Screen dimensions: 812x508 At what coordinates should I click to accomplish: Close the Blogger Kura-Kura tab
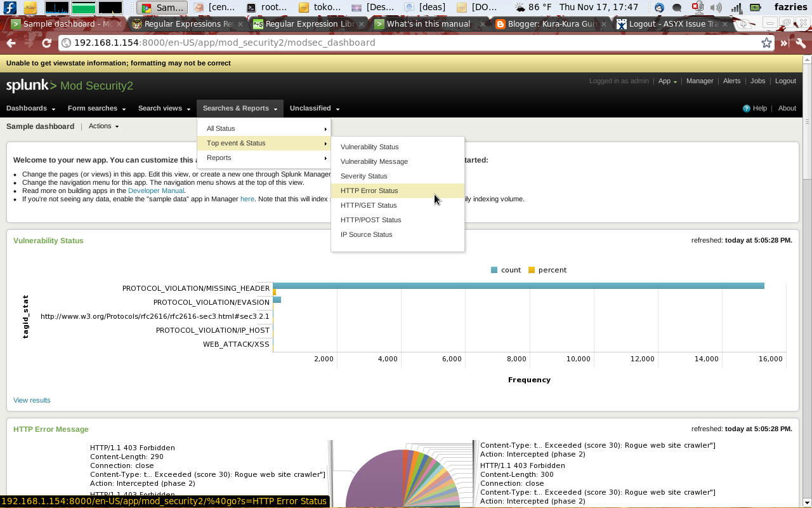point(605,24)
